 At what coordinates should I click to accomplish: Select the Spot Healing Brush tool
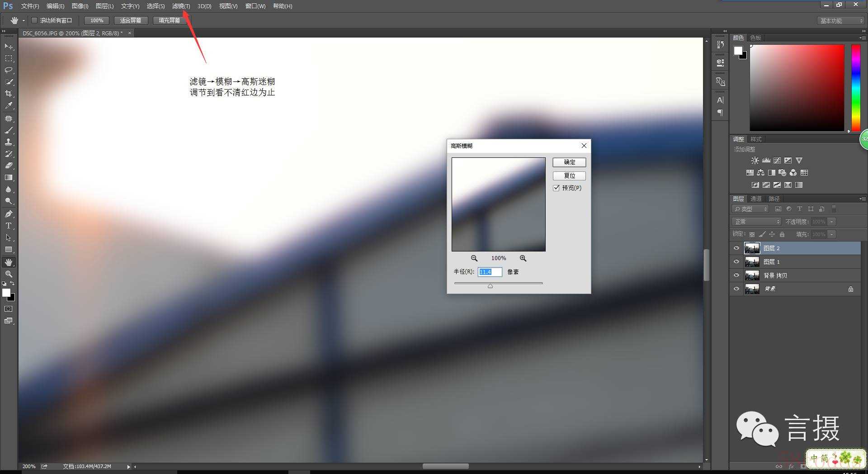[9, 118]
